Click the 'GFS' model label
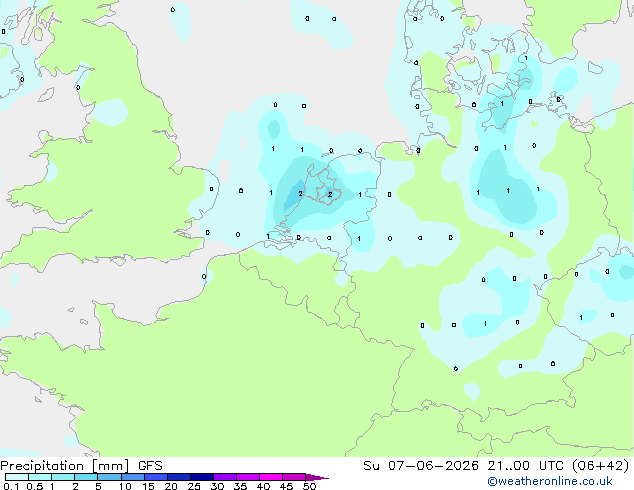Screen dimensions: 634x490 (150, 466)
